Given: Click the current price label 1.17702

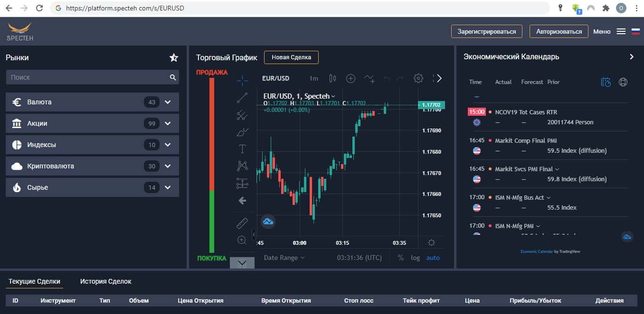Looking at the screenshot, I should 430,105.
